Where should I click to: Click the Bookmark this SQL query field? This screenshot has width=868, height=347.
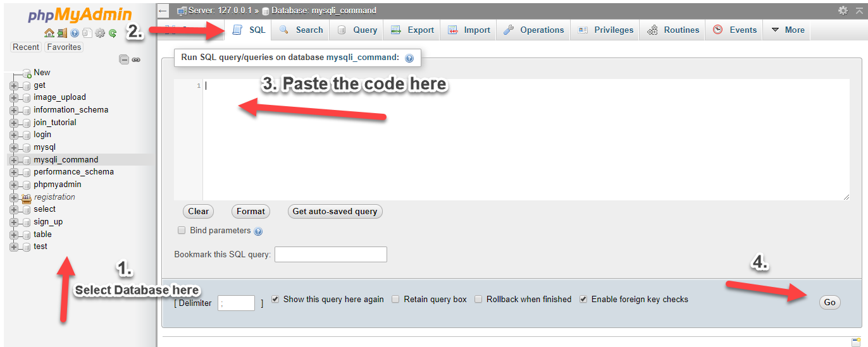point(330,254)
